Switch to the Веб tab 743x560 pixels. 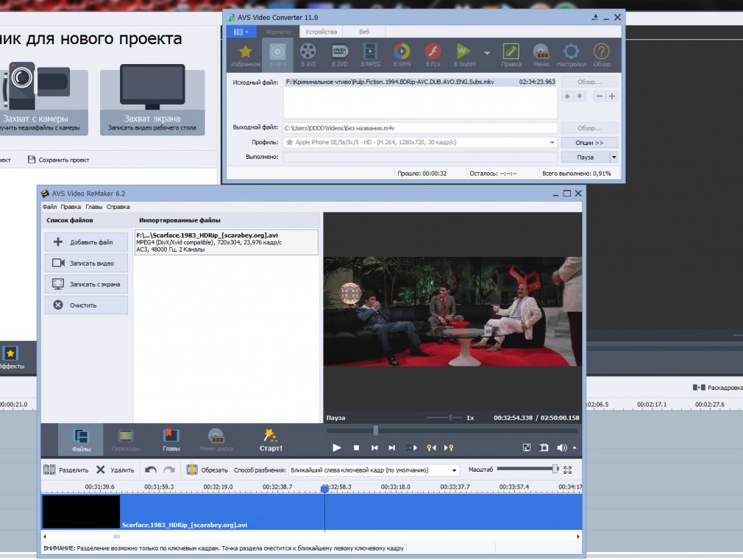tap(364, 32)
